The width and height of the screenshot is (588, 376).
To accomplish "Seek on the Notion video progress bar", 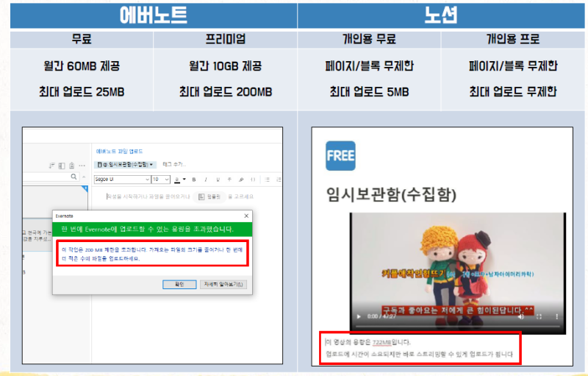I will [457, 327].
